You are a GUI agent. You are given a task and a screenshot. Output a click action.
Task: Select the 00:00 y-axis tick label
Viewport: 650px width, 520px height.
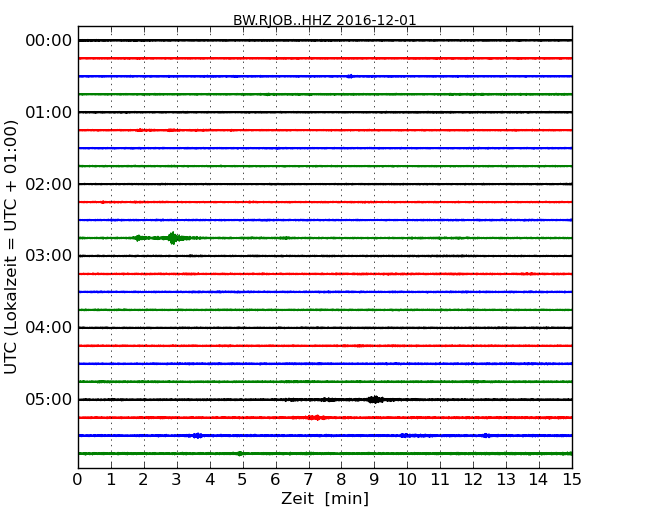click(49, 41)
